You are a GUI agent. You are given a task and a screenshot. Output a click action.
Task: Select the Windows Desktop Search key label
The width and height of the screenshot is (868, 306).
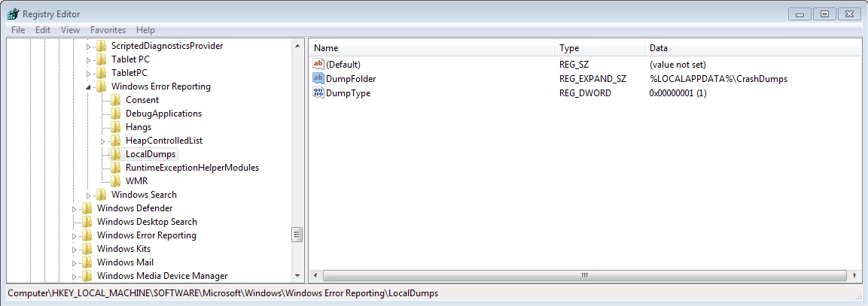click(147, 222)
